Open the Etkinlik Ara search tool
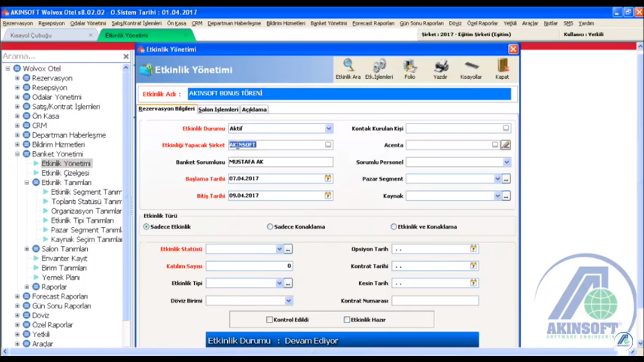Image resolution: width=644 pixels, height=362 pixels. pos(348,69)
